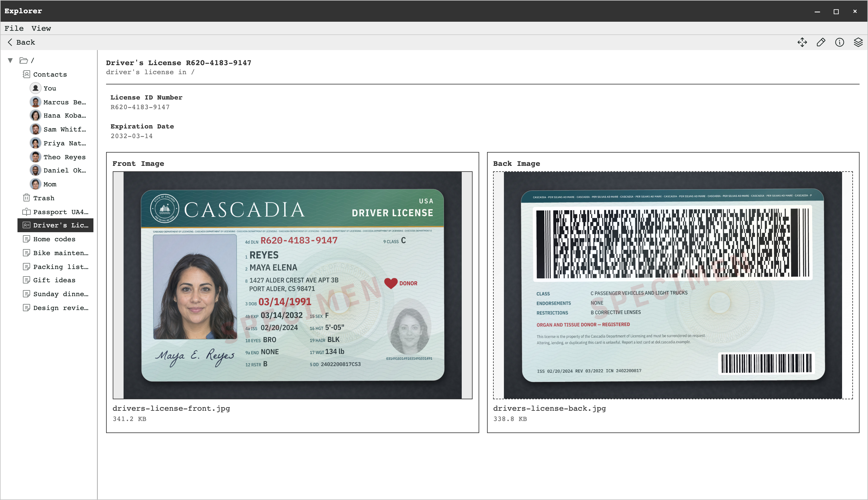Viewport: 868px width, 500px height.
Task: Click the 338.8 KB file size
Action: point(510,419)
